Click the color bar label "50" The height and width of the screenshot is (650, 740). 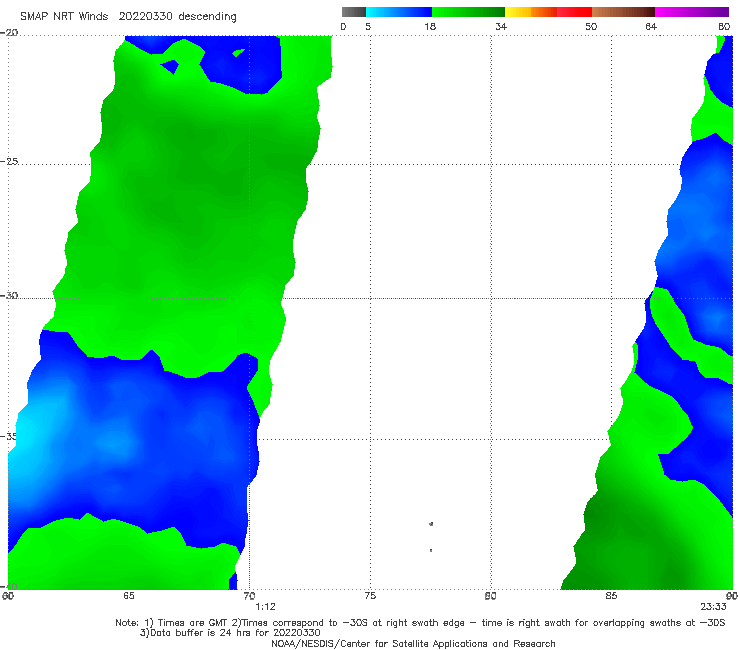pos(591,26)
